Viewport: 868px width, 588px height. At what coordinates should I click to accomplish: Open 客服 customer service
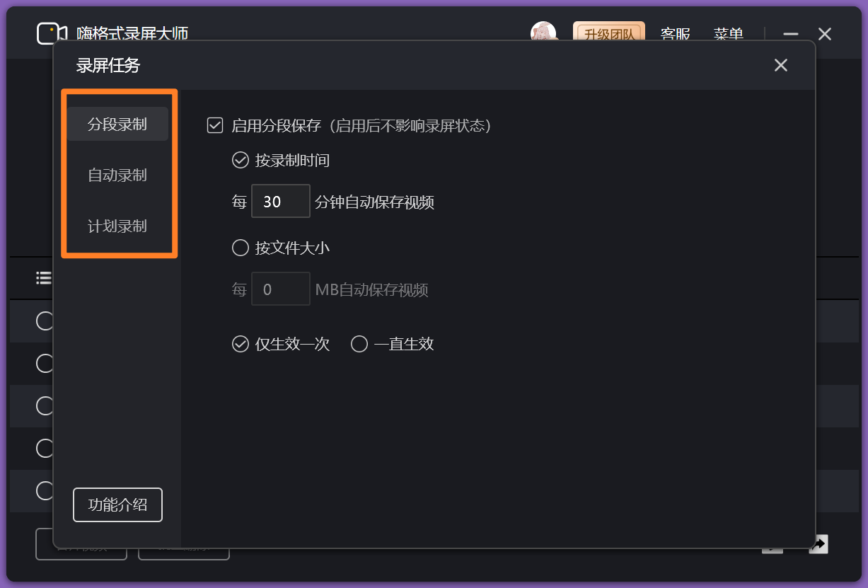[676, 33]
